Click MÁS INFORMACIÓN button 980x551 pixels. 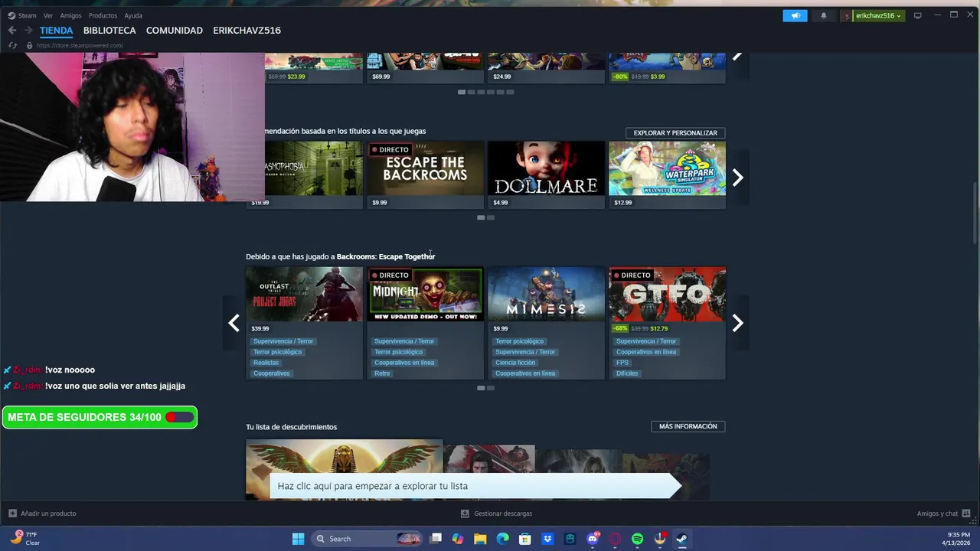pyautogui.click(x=688, y=426)
